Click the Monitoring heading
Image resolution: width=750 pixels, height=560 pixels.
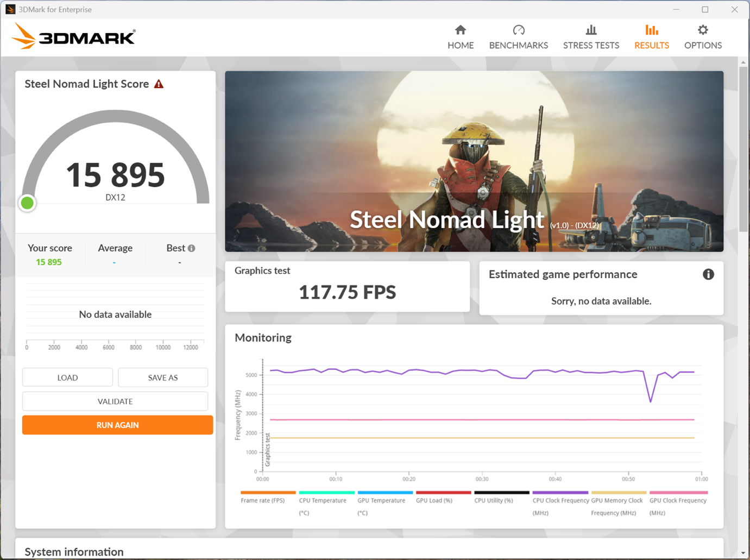pyautogui.click(x=263, y=338)
